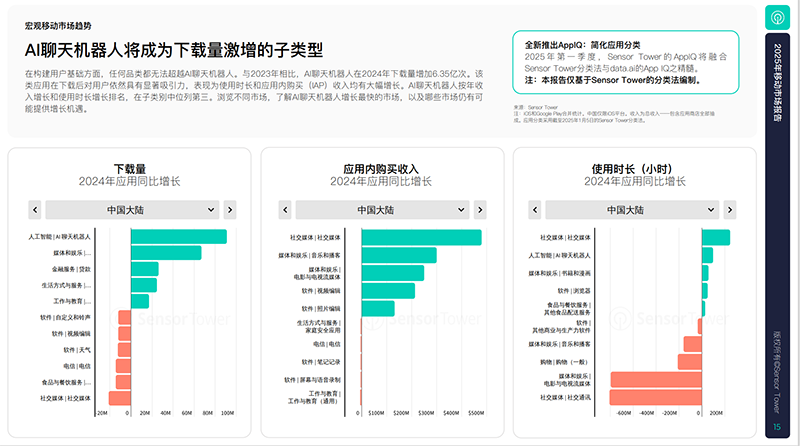This screenshot has height=446, width=800.
Task: Click the 宏观移动市场趋势 section label
Action: tap(58, 26)
